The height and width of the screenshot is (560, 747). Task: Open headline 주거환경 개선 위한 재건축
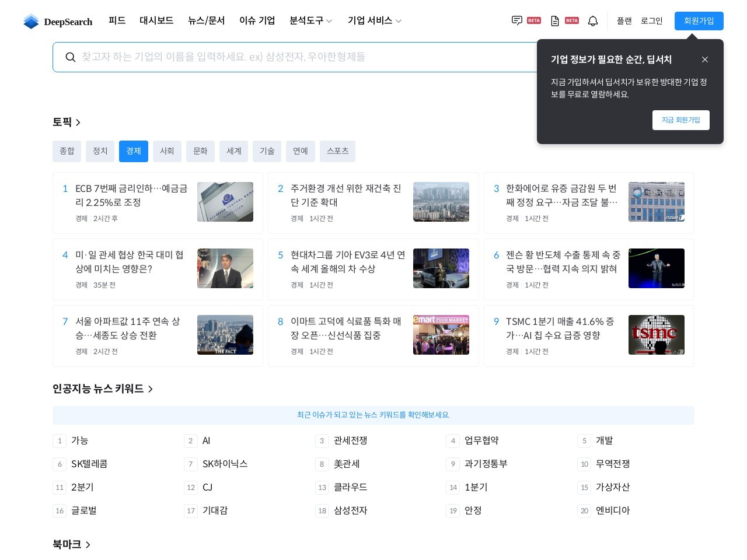pyautogui.click(x=345, y=195)
